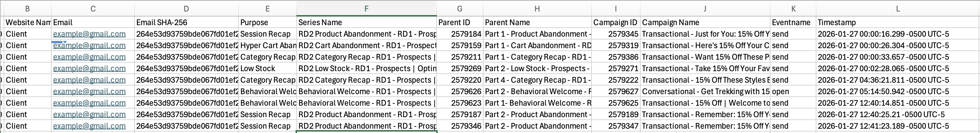Select the Low Stock purpose cell
The height and width of the screenshot is (133, 980).
pos(268,69)
